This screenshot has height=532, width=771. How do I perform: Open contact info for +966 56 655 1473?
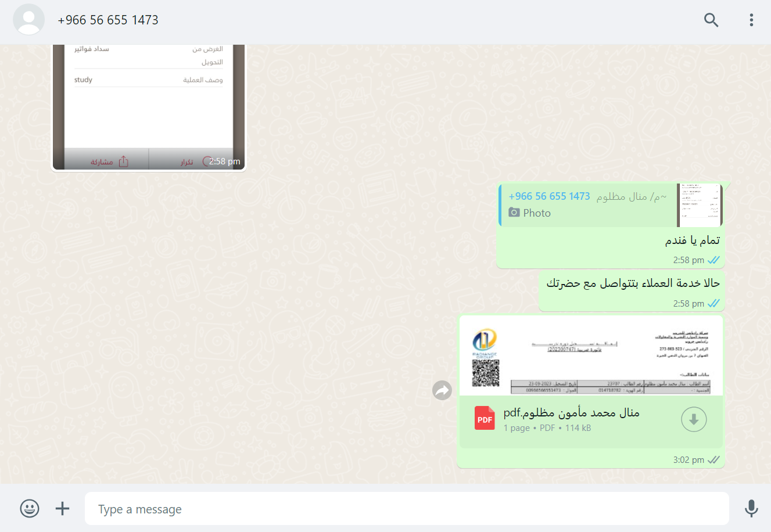108,20
